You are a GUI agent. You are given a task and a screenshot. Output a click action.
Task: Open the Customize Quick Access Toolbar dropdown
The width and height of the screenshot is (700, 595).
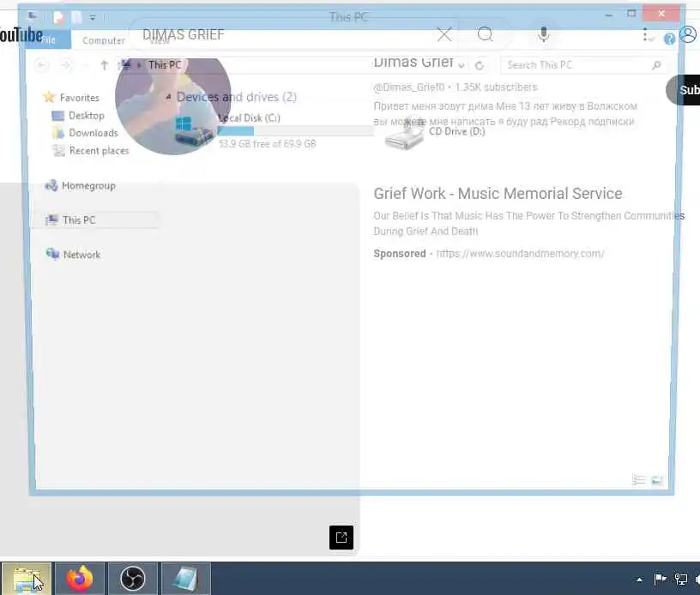coord(93,18)
